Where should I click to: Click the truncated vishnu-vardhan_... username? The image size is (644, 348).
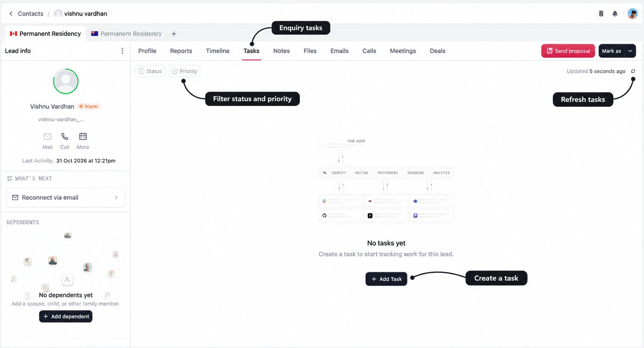click(x=61, y=119)
